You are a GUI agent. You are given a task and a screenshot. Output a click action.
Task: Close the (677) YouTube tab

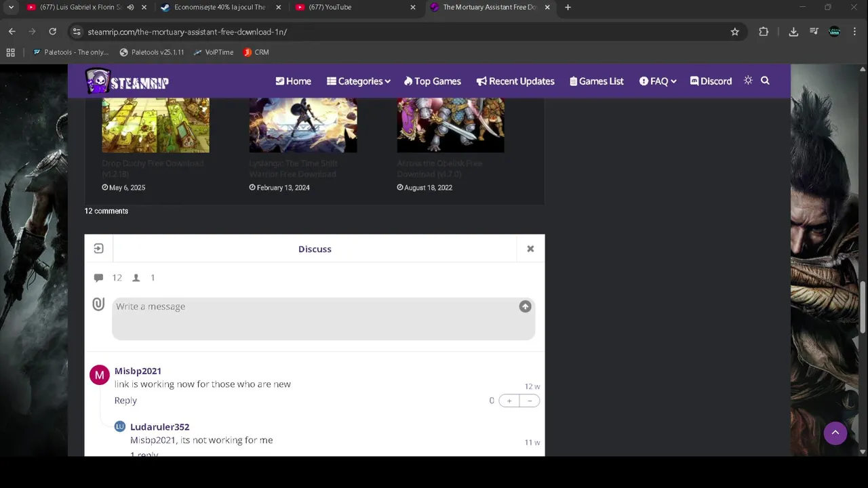[413, 7]
